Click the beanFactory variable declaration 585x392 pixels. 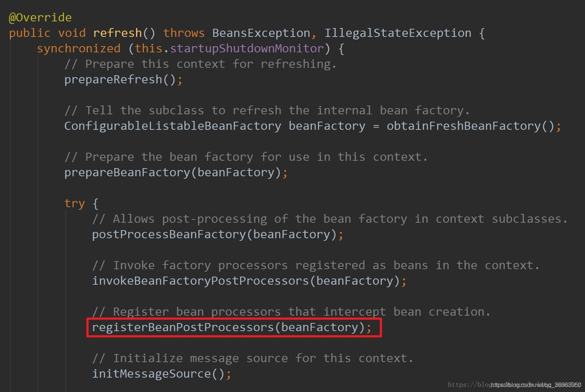327,126
